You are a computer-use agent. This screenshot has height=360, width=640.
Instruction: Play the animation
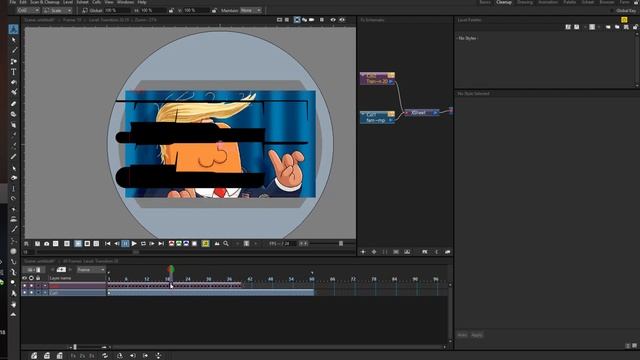click(x=134, y=244)
